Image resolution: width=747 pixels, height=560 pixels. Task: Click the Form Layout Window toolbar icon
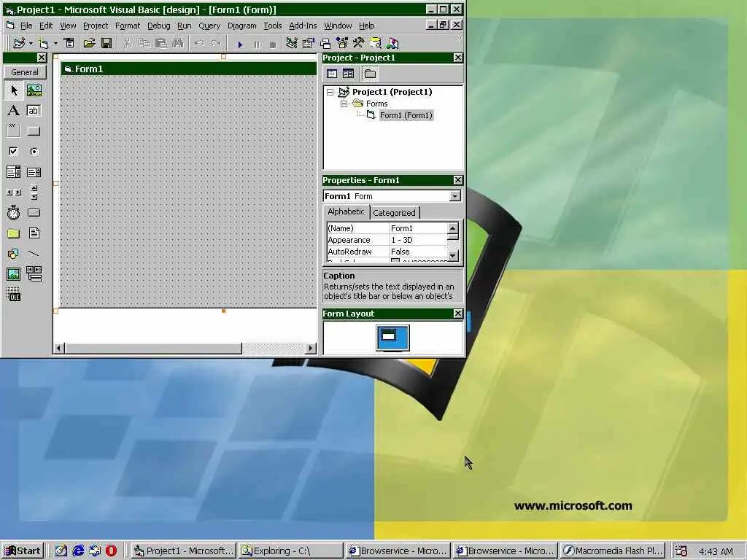[x=325, y=43]
